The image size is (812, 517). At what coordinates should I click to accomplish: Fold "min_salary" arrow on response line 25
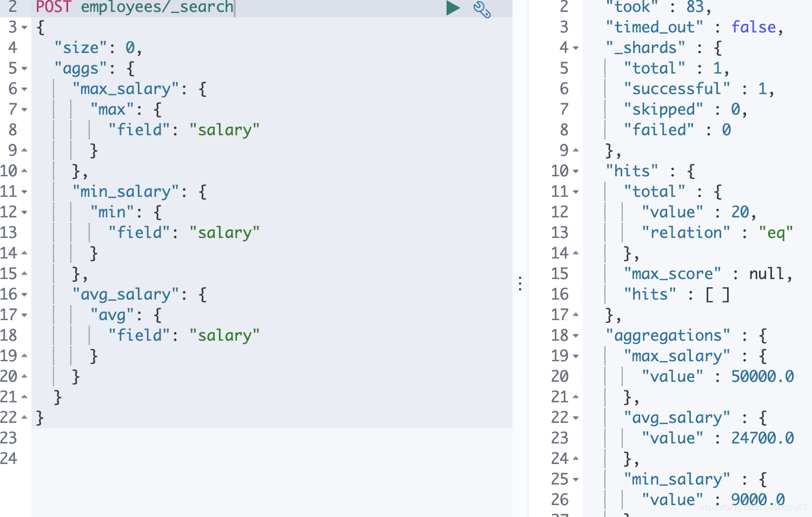(576, 480)
